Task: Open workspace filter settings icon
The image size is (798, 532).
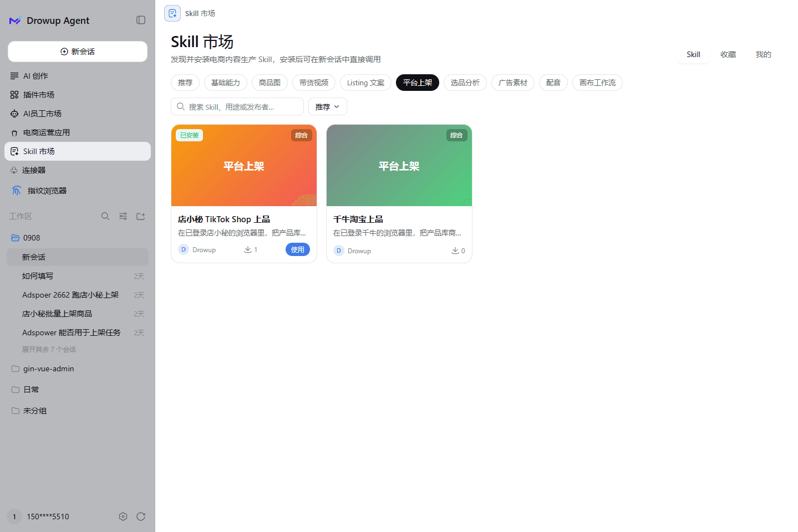Action: click(123, 216)
